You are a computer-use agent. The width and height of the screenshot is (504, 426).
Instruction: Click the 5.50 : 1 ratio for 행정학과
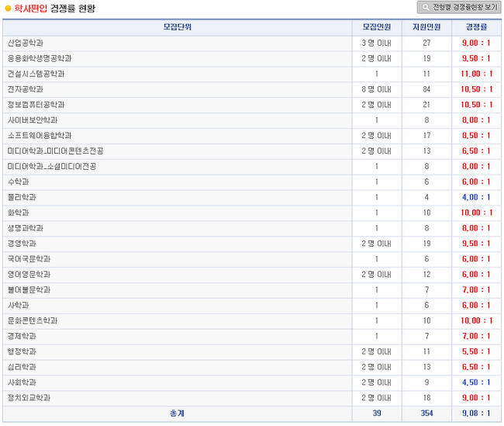(476, 352)
